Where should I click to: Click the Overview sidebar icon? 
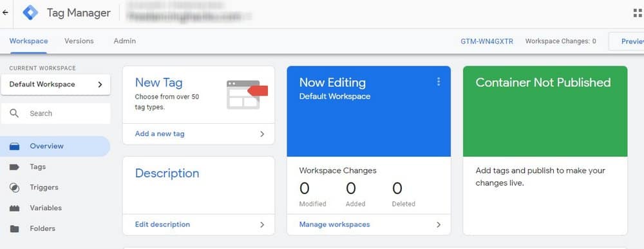[14, 146]
